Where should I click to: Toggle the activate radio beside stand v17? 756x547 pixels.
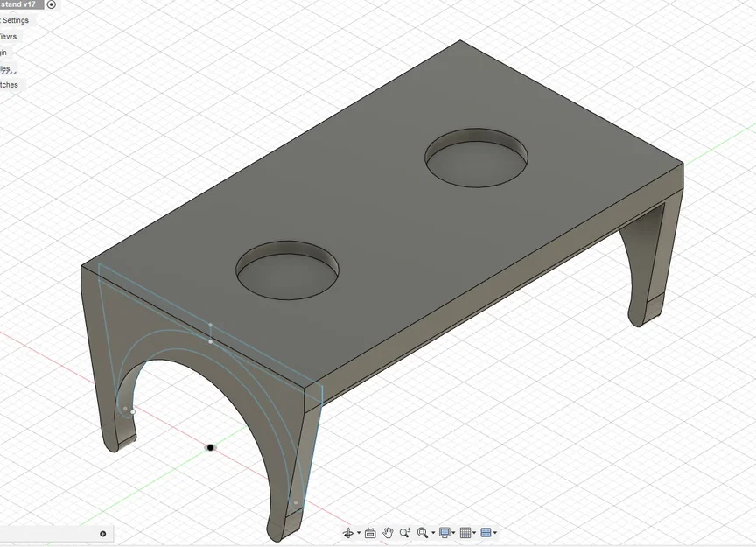point(52,5)
